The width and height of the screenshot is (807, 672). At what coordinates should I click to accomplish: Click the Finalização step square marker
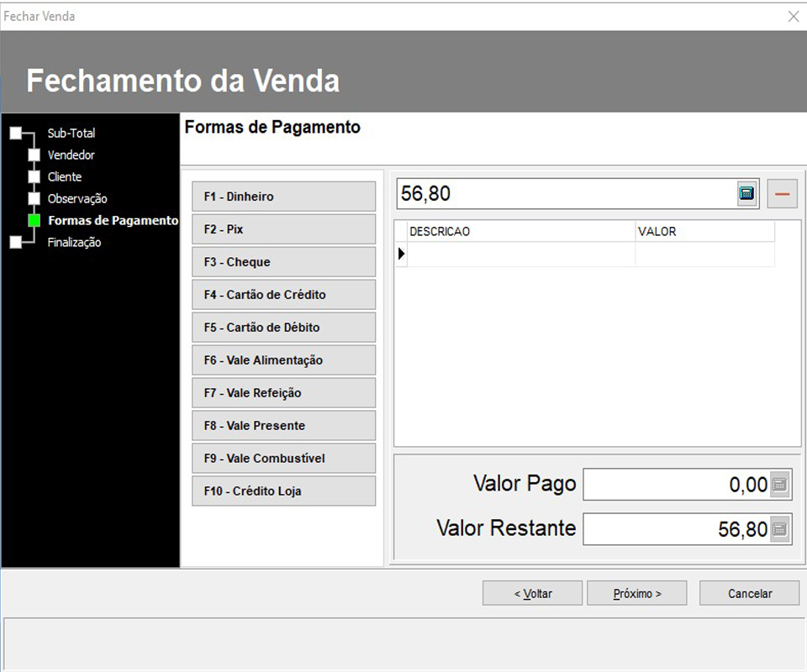click(16, 242)
